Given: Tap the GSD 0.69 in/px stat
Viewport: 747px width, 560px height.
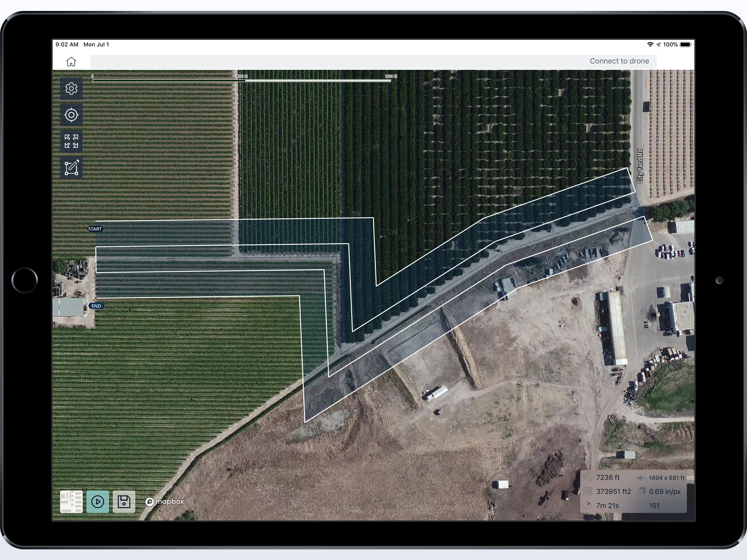Looking at the screenshot, I should click(x=665, y=492).
